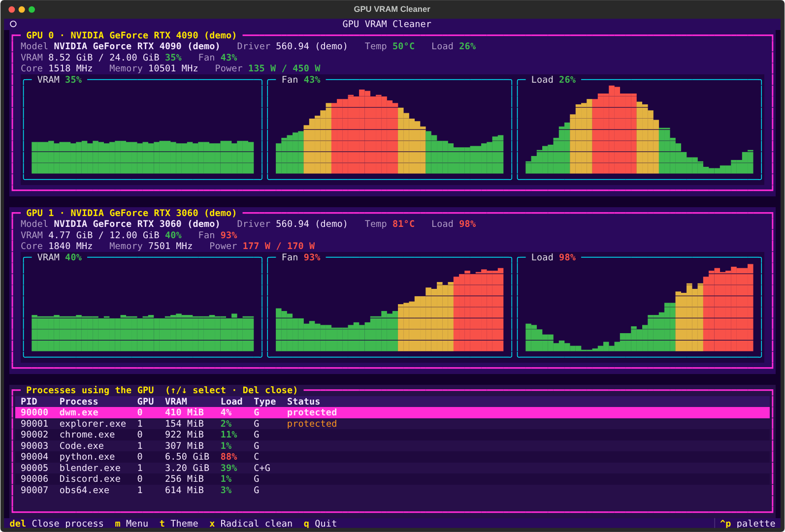
Task: Quit the app using footer Quit
Action: [x=320, y=524]
